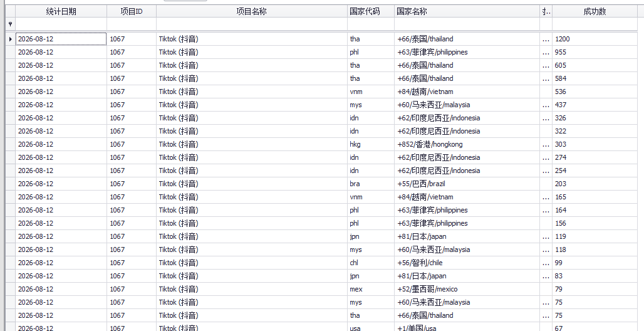644x331 pixels.
Task: Click the filter box under 项目名称
Action: pos(252,24)
